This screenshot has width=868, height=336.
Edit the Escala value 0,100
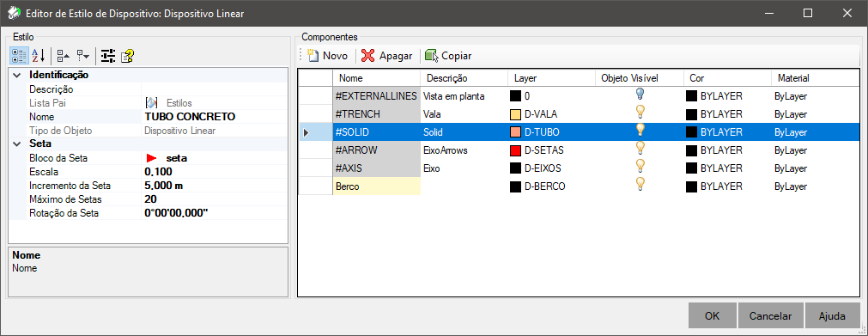(x=215, y=172)
